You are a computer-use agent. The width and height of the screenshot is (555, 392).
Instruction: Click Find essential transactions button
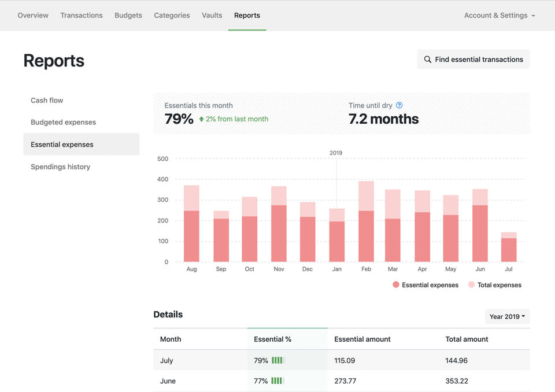473,60
